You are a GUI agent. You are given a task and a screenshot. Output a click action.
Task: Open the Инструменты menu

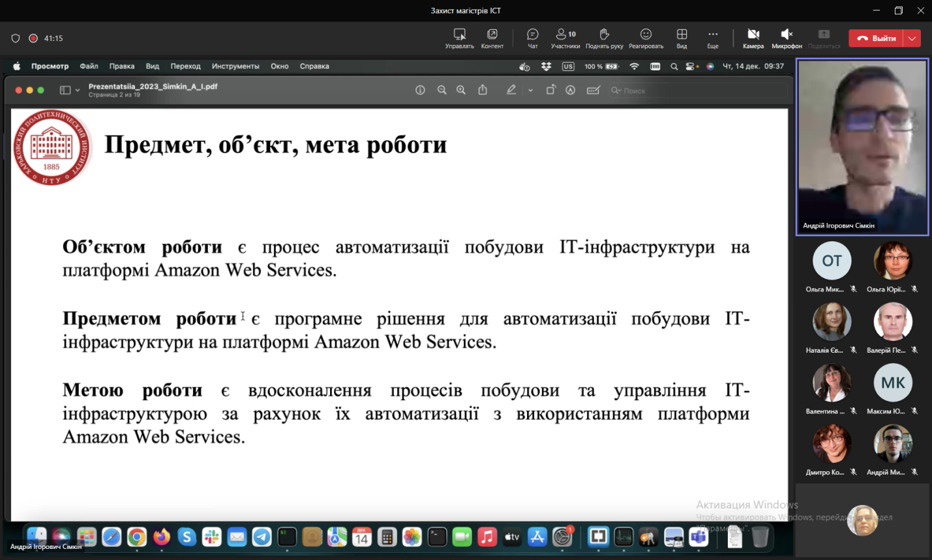click(x=235, y=66)
